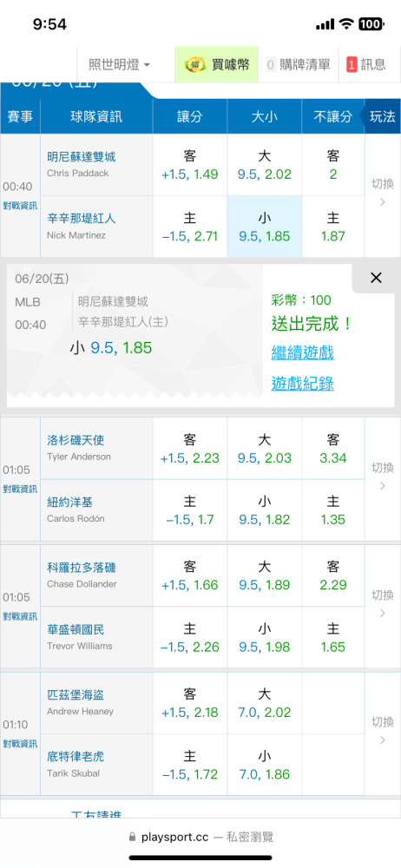Pick 客 +1.5, 2.23 spread for Angels

[190, 449]
